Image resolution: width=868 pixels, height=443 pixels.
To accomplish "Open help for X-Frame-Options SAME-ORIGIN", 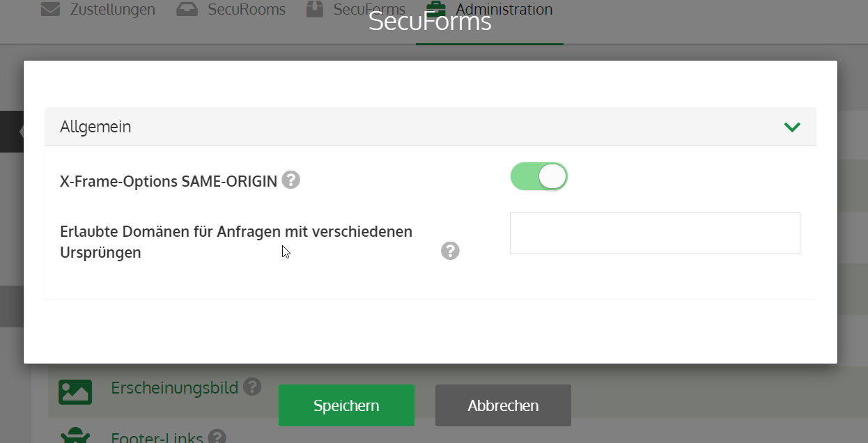I will (291, 180).
